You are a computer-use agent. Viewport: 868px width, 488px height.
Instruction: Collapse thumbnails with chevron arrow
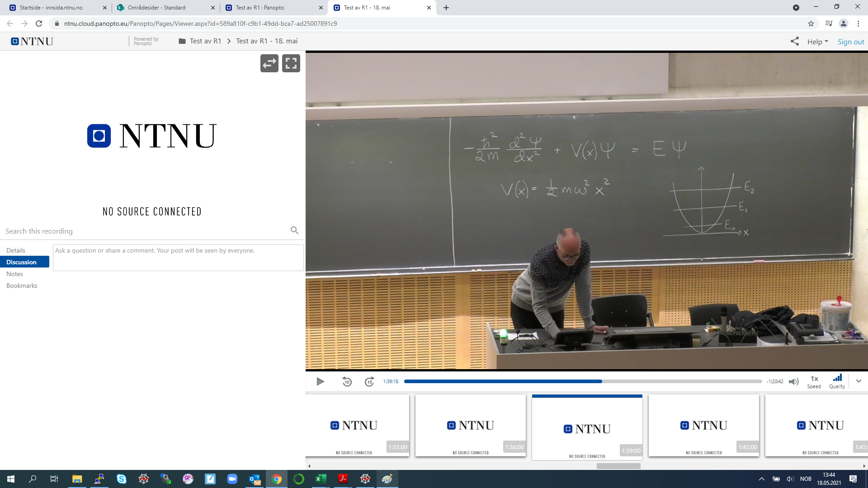click(x=859, y=381)
